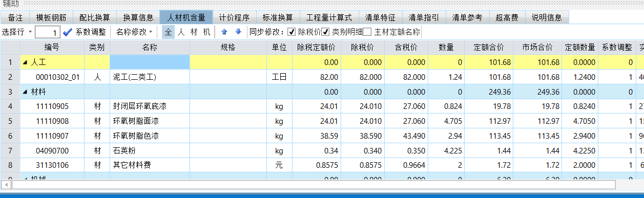The image size is (644, 198).
Task: Switch to the 超高费 tab
Action: point(507,17)
